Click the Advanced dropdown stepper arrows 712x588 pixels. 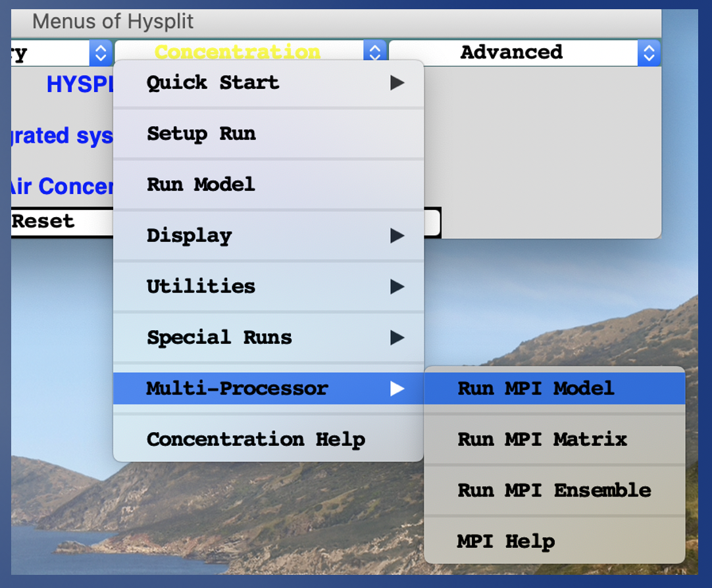(x=649, y=53)
